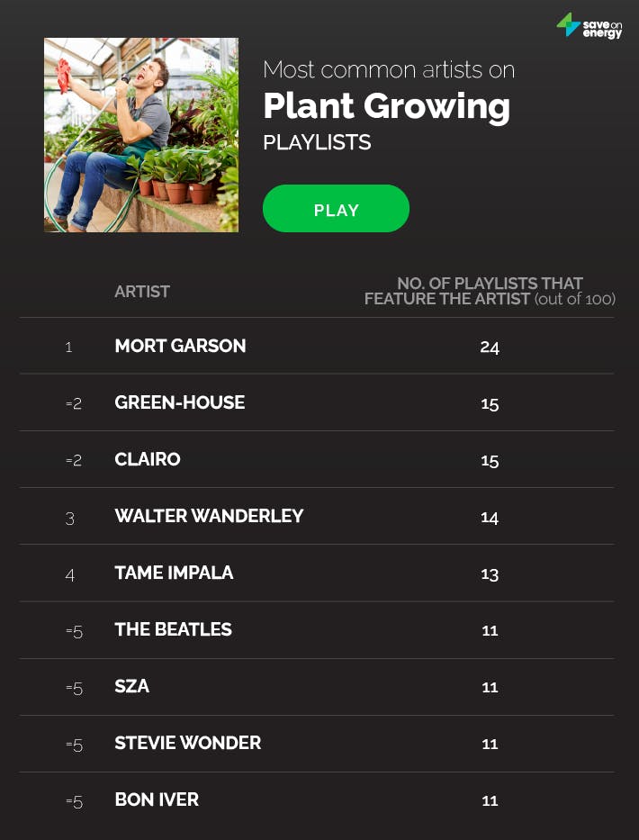Image resolution: width=639 pixels, height=840 pixels.
Task: Click the No. of Playlists column header
Action: [x=490, y=291]
